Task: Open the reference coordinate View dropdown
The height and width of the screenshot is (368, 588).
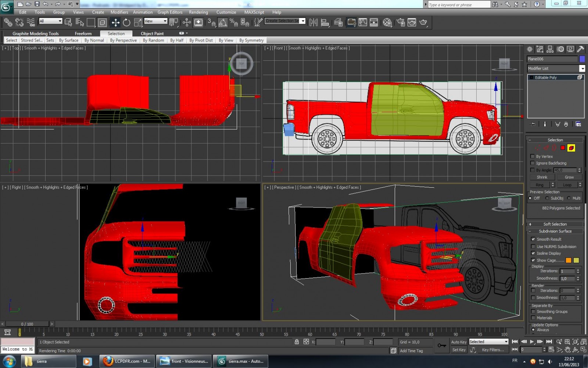Action: pyautogui.click(x=155, y=21)
